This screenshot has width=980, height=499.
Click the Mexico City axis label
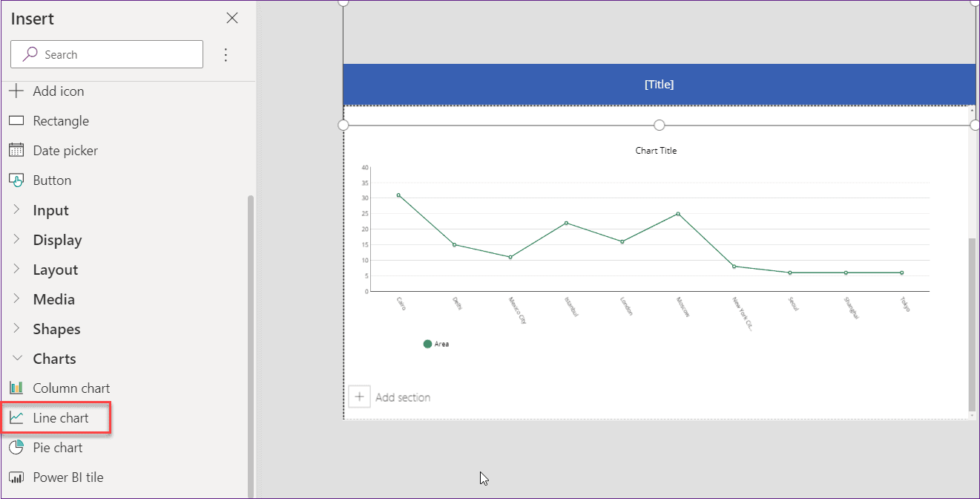pyautogui.click(x=517, y=310)
